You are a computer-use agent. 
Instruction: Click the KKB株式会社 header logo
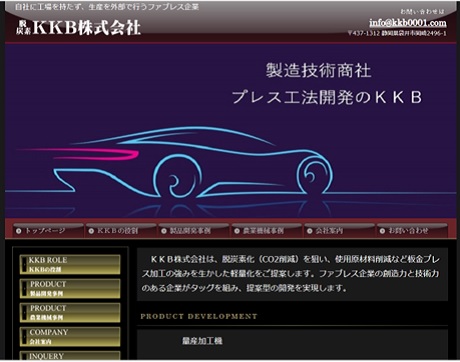click(79, 27)
